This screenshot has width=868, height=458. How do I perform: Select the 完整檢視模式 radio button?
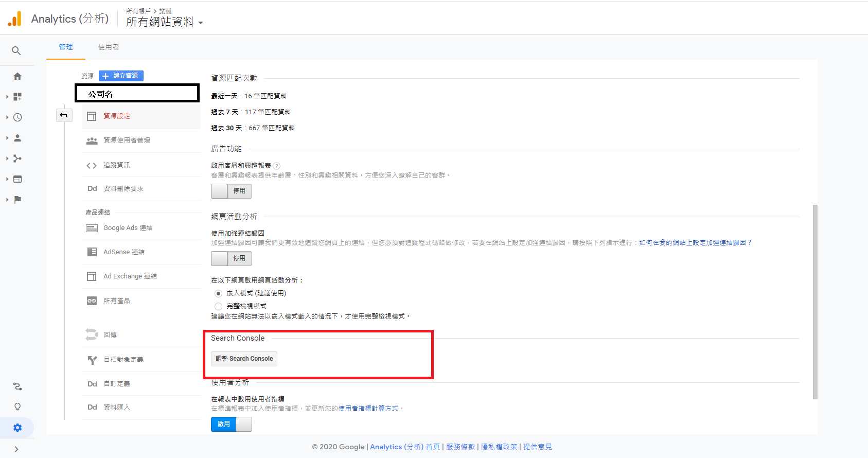click(218, 306)
